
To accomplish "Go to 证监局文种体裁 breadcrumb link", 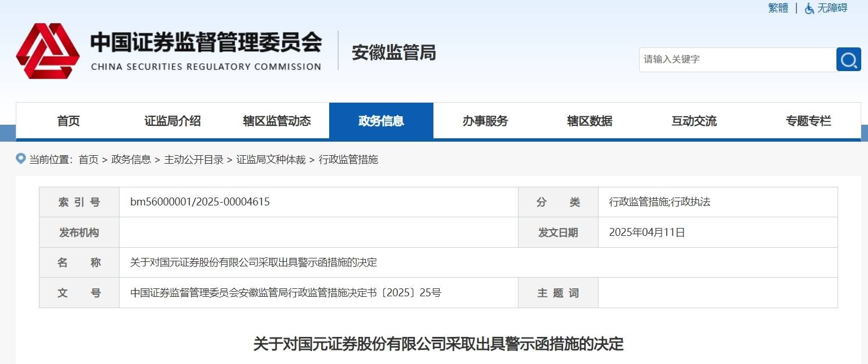I will [x=271, y=160].
